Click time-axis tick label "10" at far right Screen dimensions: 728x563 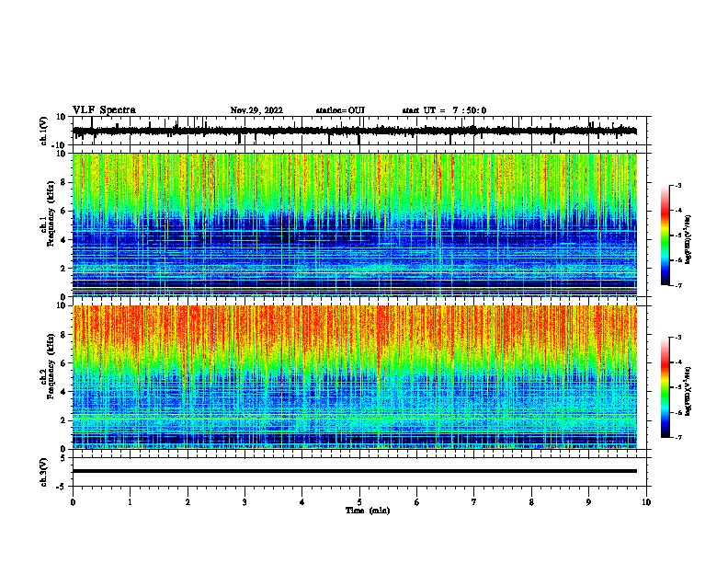pyautogui.click(x=646, y=502)
